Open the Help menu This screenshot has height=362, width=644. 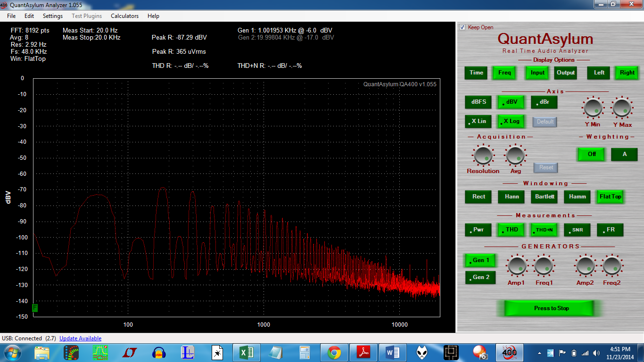[153, 16]
